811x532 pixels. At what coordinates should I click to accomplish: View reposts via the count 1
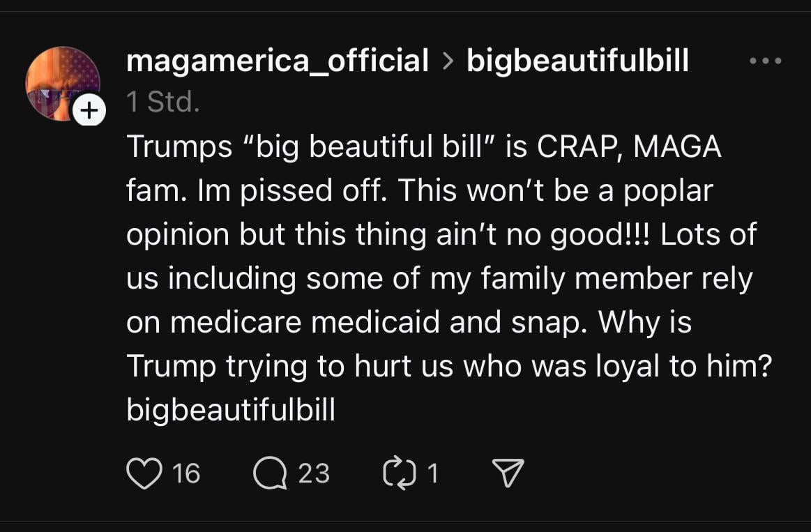pos(433,473)
